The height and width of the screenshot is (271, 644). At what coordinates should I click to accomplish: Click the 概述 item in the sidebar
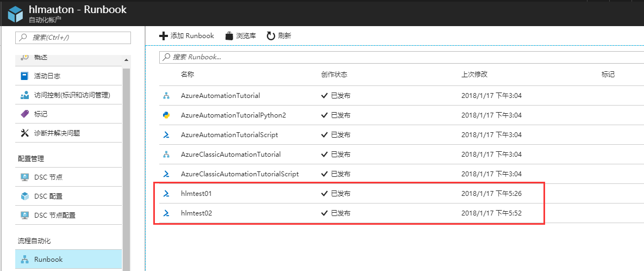[x=68, y=60]
